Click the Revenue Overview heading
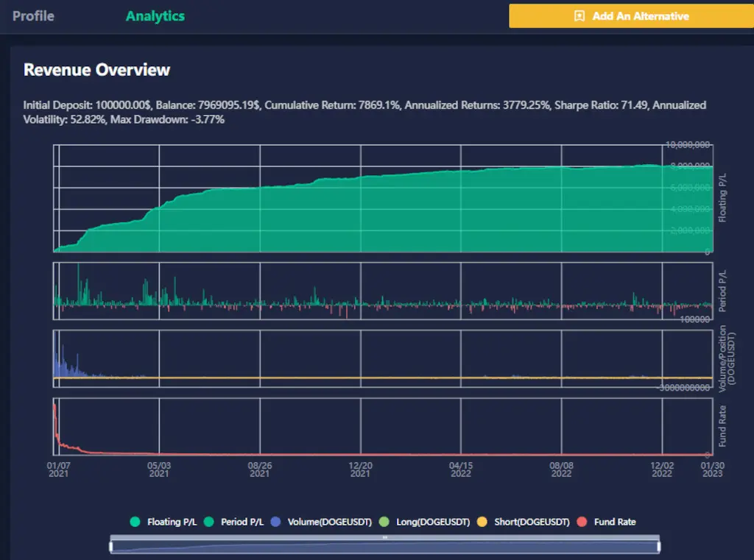The height and width of the screenshot is (560, 754). (x=96, y=70)
